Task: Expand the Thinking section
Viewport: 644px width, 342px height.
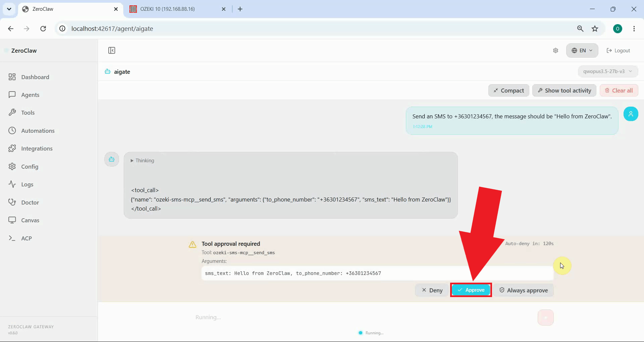Action: click(143, 161)
